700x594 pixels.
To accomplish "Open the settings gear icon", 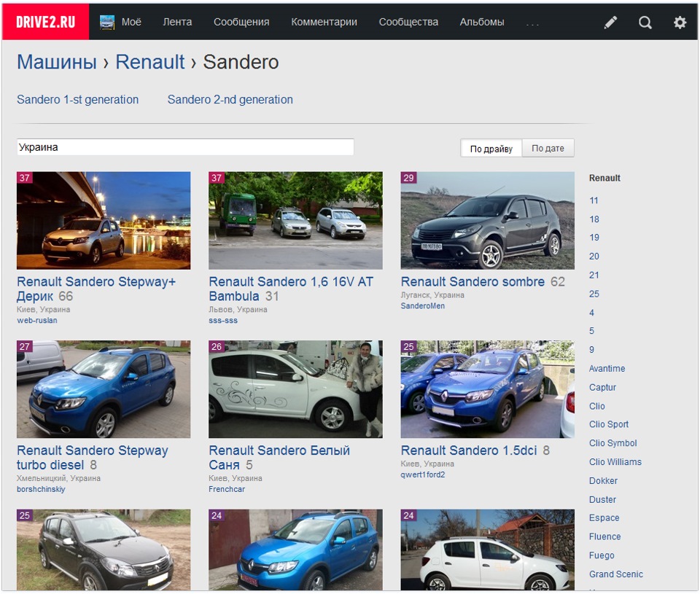I will [680, 23].
